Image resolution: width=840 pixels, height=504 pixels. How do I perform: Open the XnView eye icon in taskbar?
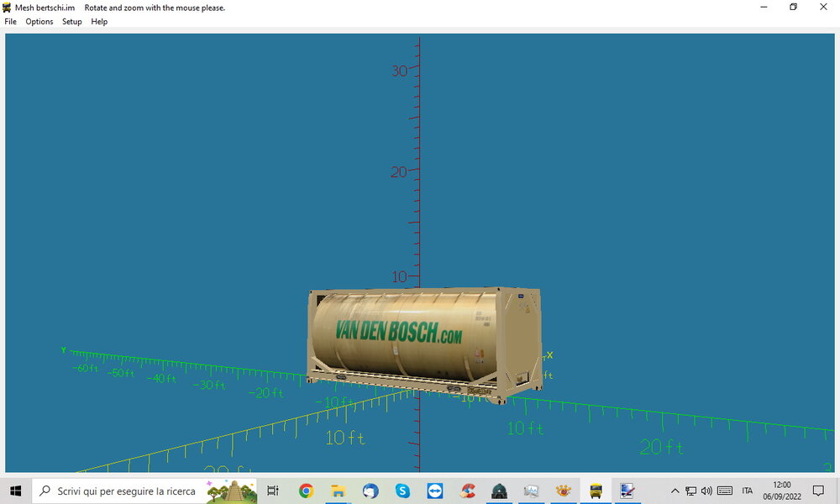click(x=563, y=491)
